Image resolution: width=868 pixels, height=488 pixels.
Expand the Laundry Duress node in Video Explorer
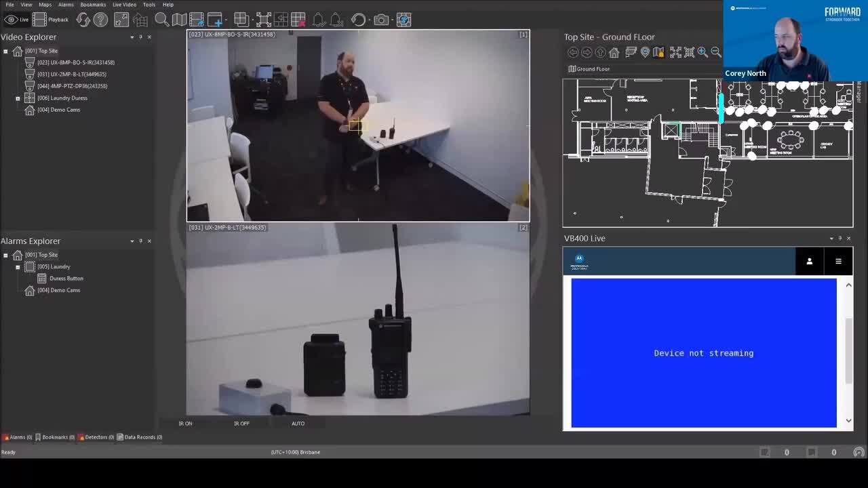pos(18,98)
